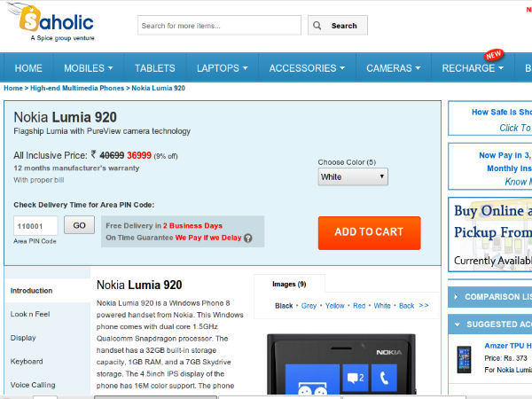The width and height of the screenshot is (532, 399).
Task: Click the >> next images link
Action: (424, 305)
